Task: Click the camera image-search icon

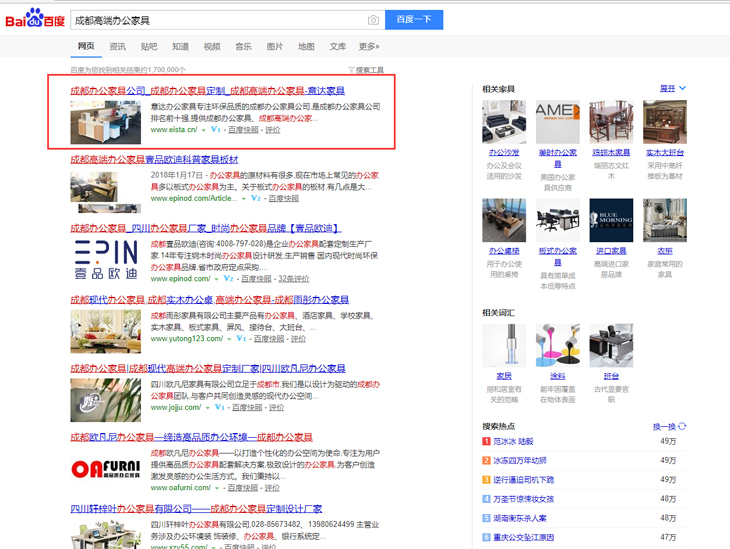Action: [x=373, y=20]
